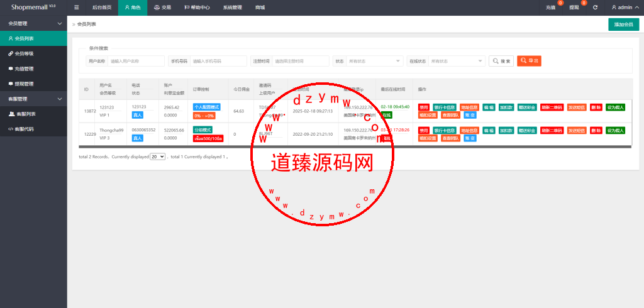Open 会员列表 in the sidebar
The width and height of the screenshot is (644, 308).
33,38
